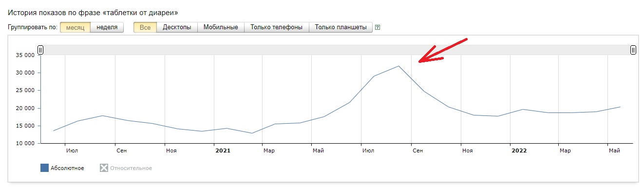Select the Все devices tab
644x188 pixels.
point(145,27)
